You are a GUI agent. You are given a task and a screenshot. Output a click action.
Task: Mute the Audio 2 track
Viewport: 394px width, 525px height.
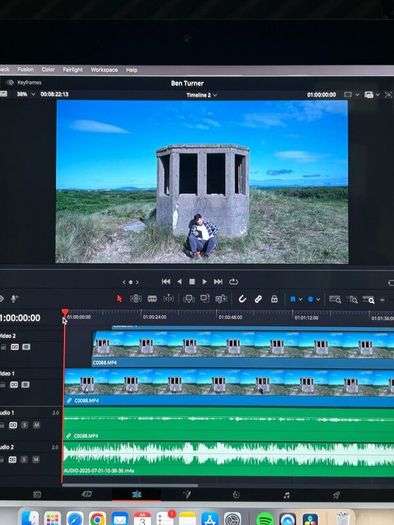(36, 460)
